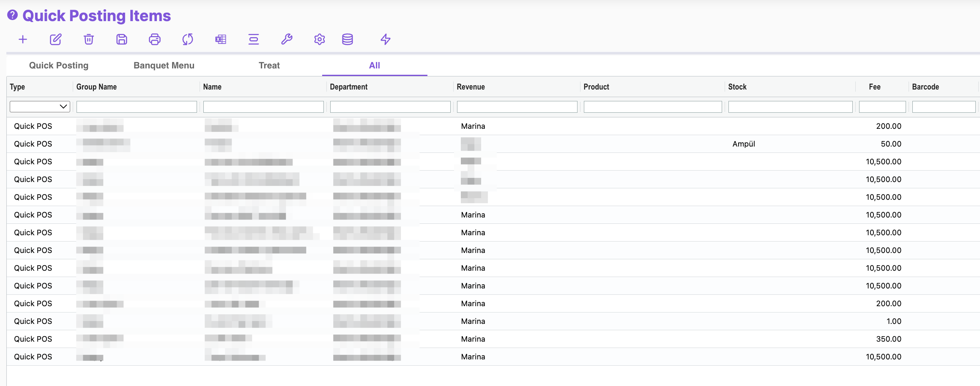Click the save floppy disk icon
The image size is (980, 386).
pos(122,40)
